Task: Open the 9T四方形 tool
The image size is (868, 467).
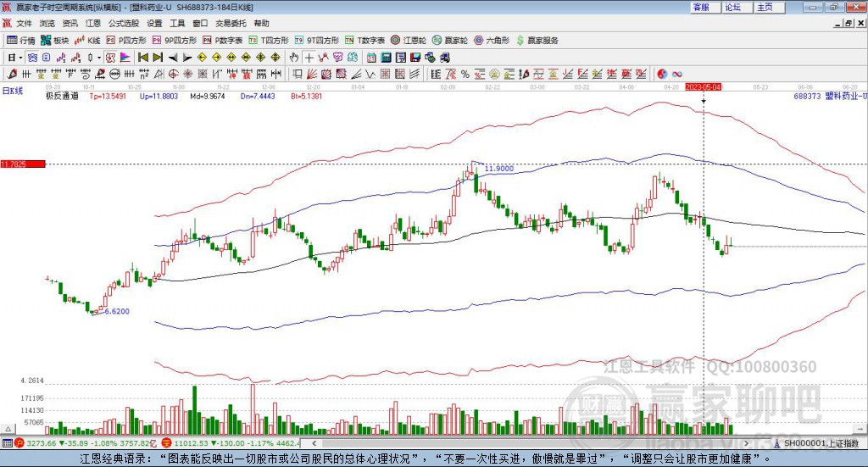Action: point(317,41)
